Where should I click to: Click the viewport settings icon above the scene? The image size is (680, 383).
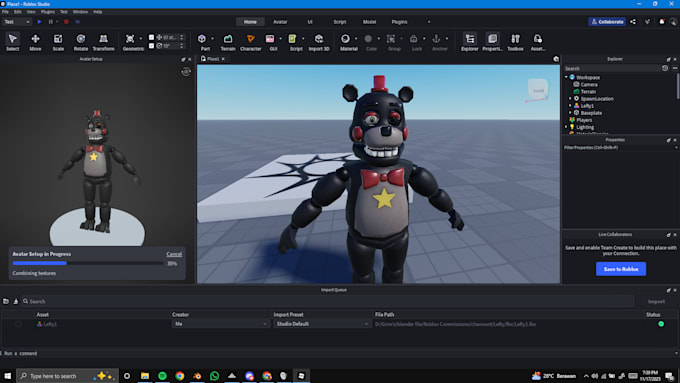point(556,59)
